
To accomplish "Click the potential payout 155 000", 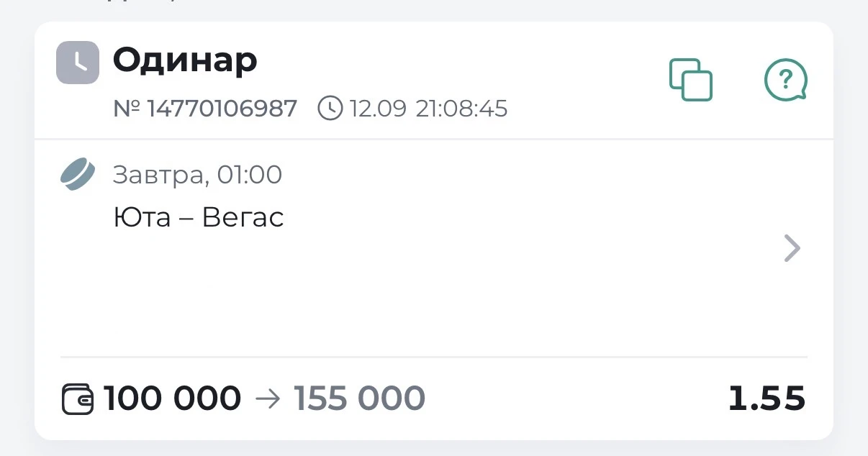I will click(x=359, y=399).
